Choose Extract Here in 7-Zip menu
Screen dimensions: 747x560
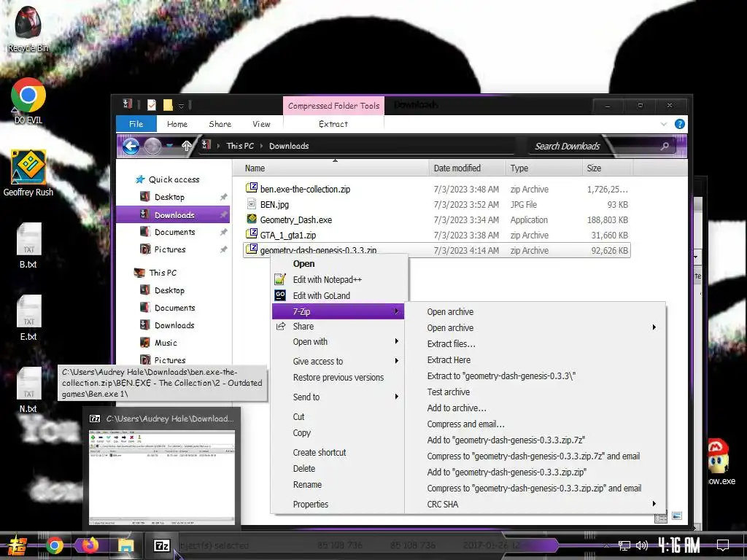click(x=449, y=360)
